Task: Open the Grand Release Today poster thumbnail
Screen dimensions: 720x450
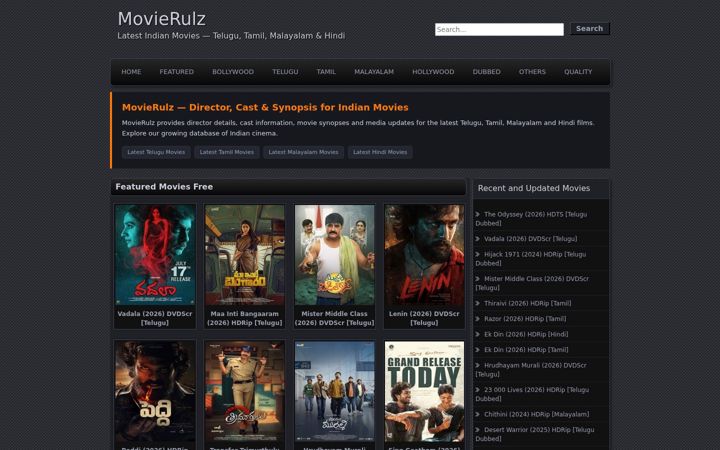Action: point(424,391)
